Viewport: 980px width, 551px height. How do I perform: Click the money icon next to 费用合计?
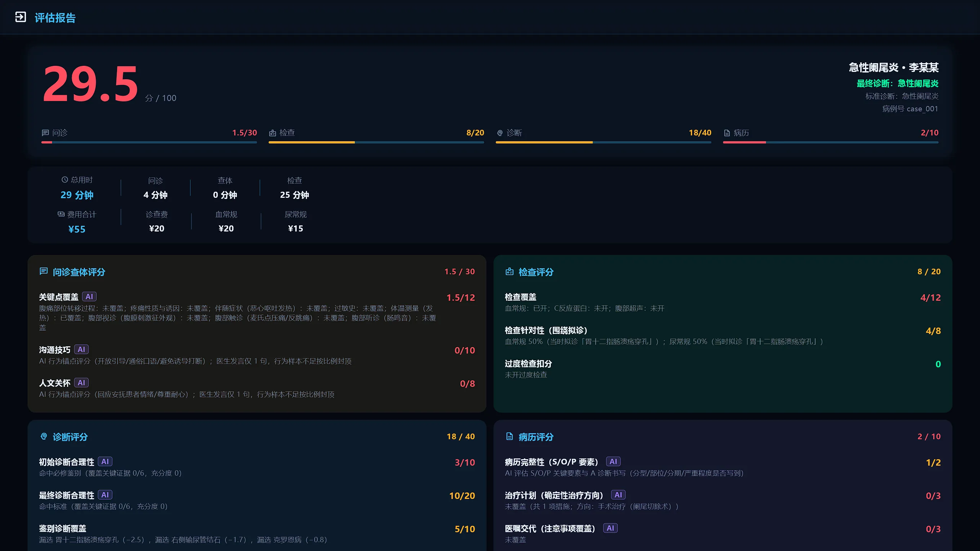tap(61, 214)
